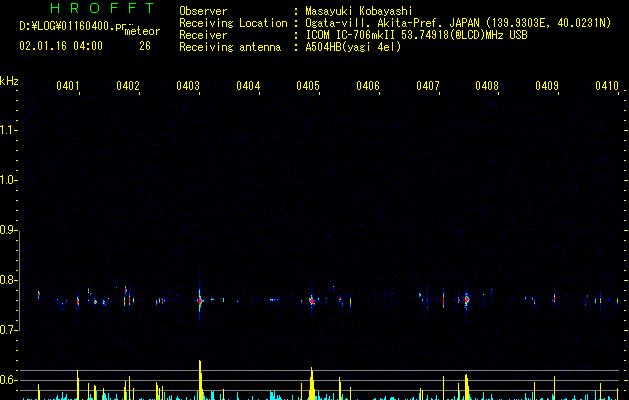Click receiver text ICOM IC-706mkII
The image size is (629, 400).
351,35
